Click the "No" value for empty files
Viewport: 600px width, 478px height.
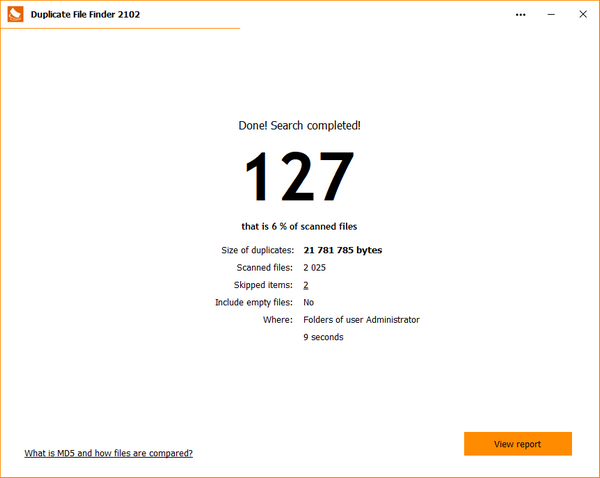(309, 302)
